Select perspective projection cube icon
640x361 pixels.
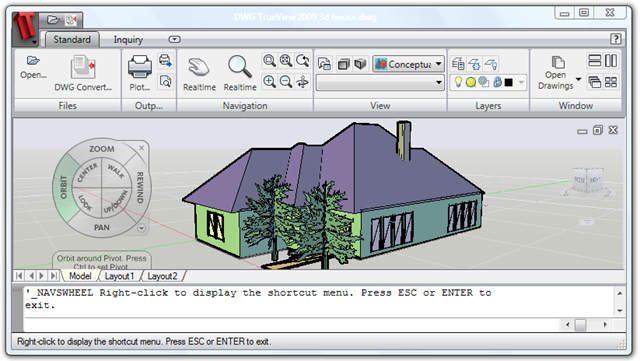pyautogui.click(x=360, y=64)
